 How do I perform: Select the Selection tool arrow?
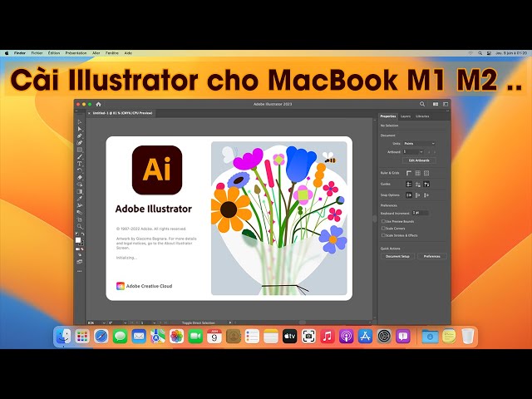pos(80,122)
